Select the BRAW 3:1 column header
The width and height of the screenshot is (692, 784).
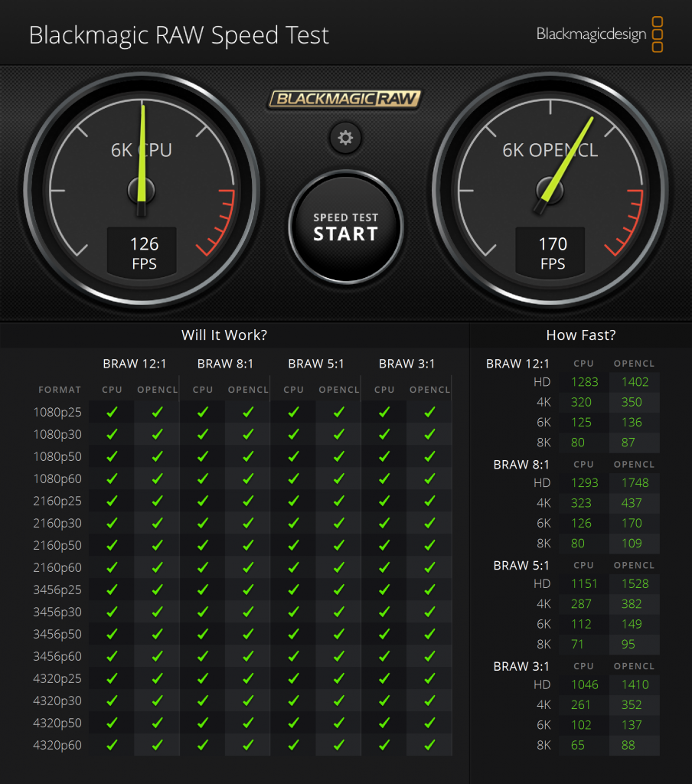click(406, 364)
